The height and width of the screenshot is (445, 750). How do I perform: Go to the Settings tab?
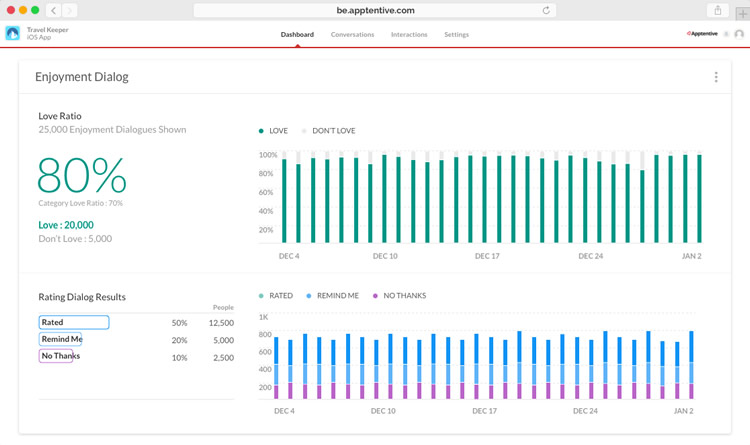[456, 34]
